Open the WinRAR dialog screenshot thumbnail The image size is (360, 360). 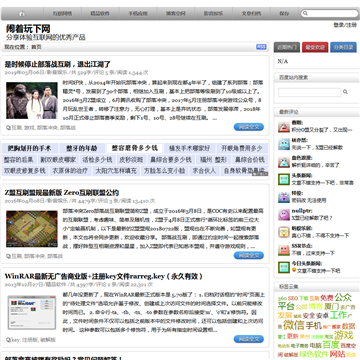pos(32,312)
